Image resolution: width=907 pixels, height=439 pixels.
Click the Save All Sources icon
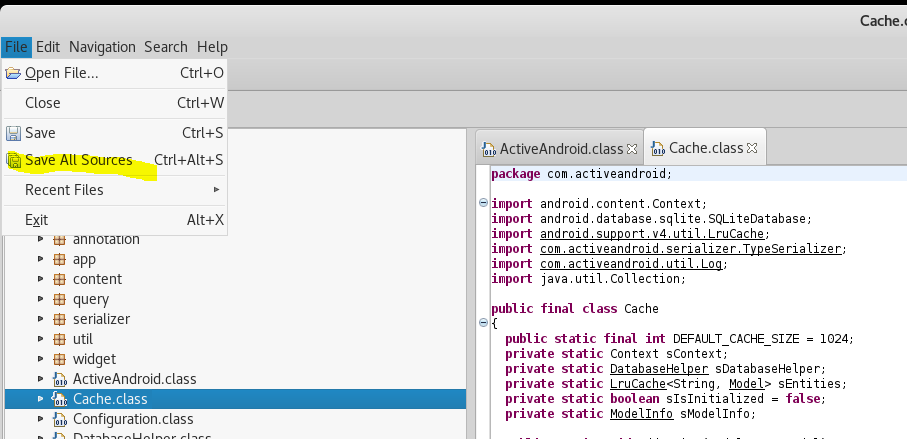pyautogui.click(x=13, y=160)
